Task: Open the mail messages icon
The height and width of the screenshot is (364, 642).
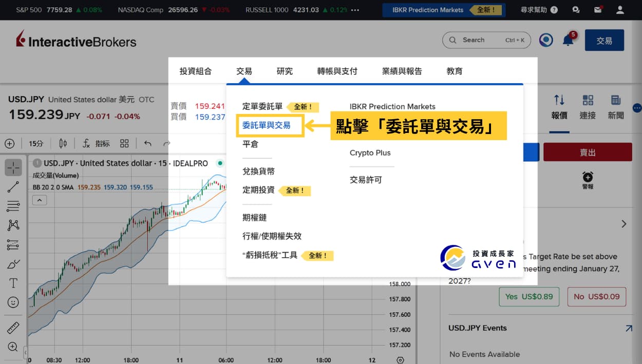Action: (598, 10)
